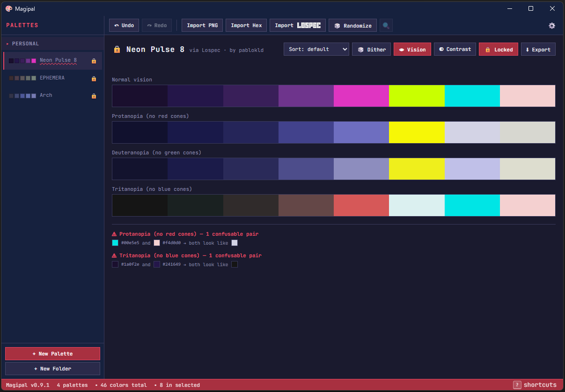Click the palette title Neon Pulse 8

[155, 49]
